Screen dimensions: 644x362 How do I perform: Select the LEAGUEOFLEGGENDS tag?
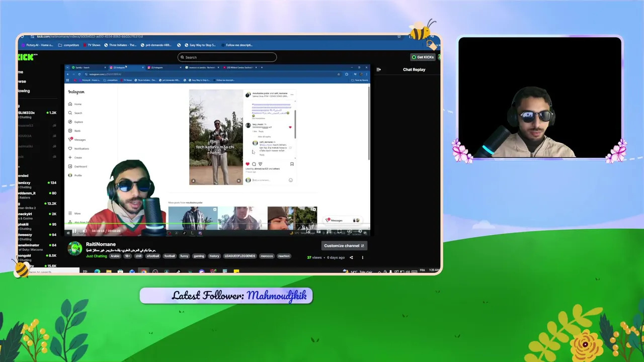(240, 256)
